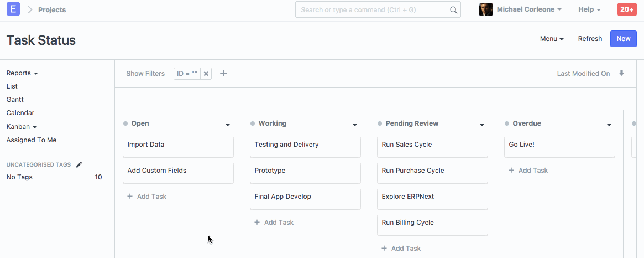The width and height of the screenshot is (644, 258).
Task: Click the search magnifier icon
Action: (453, 10)
